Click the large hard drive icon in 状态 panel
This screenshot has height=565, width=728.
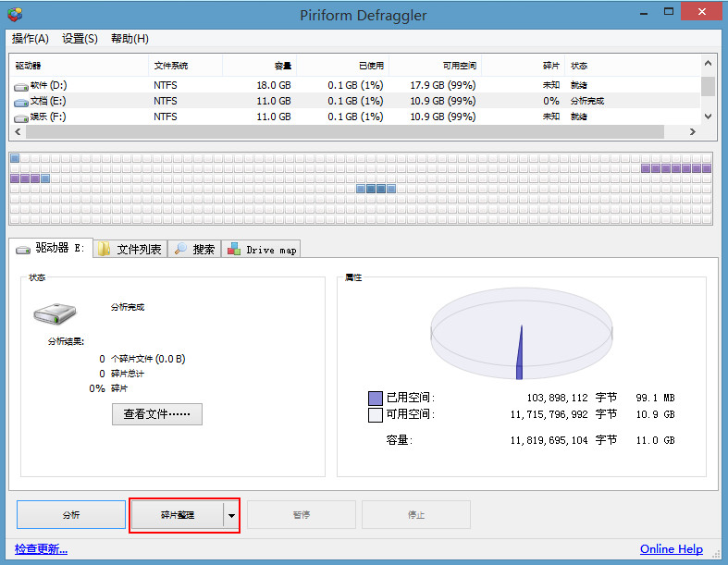[55, 313]
